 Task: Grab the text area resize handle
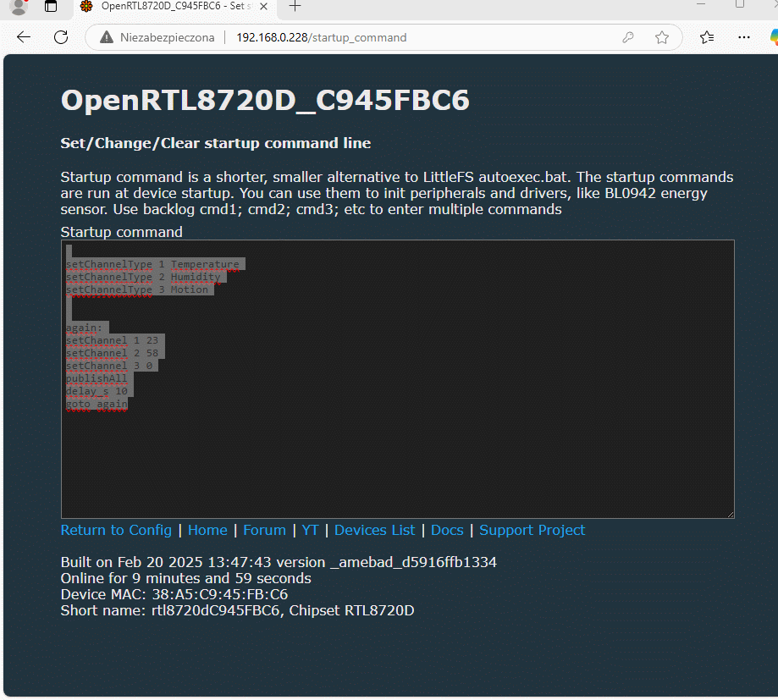pos(731,515)
